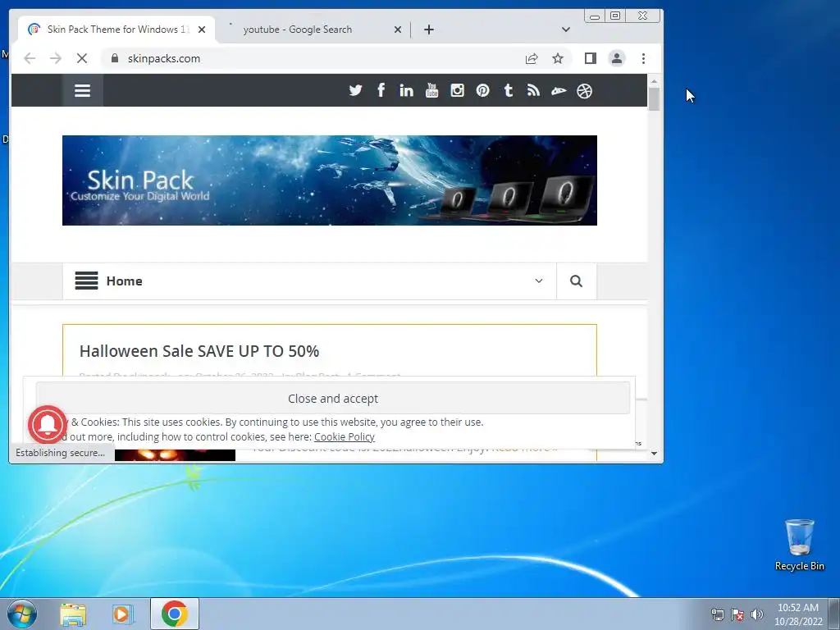Stop loading the page in Chrome
The image size is (840, 630).
82,58
